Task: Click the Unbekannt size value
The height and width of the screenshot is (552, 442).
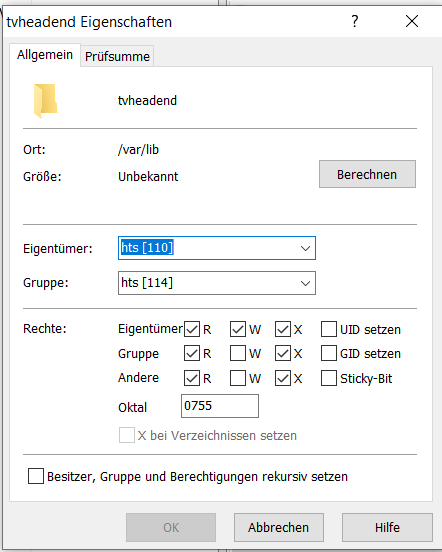Action: [148, 176]
